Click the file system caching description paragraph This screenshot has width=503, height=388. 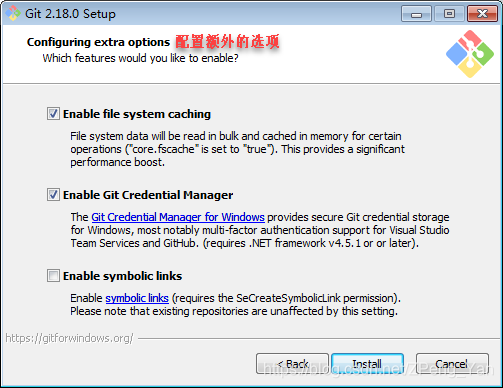[x=237, y=149]
